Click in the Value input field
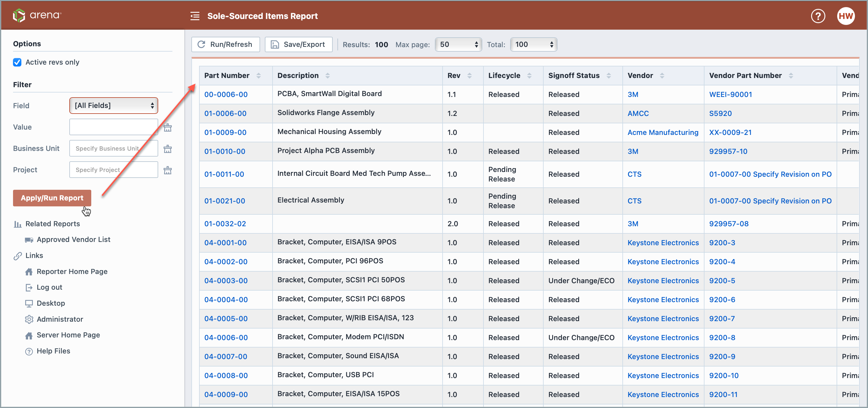 click(x=113, y=127)
